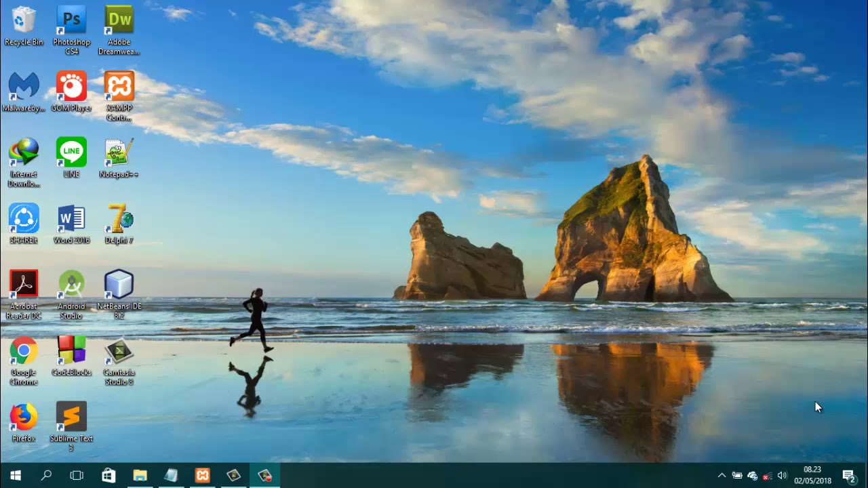Select the Recycle Bin desktop icon
This screenshot has width=868, height=488.
(x=24, y=26)
